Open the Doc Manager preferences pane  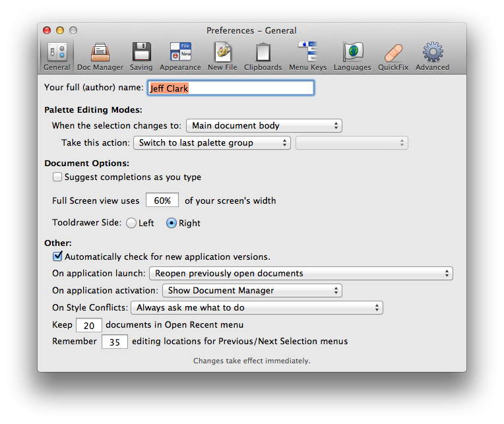(x=100, y=56)
